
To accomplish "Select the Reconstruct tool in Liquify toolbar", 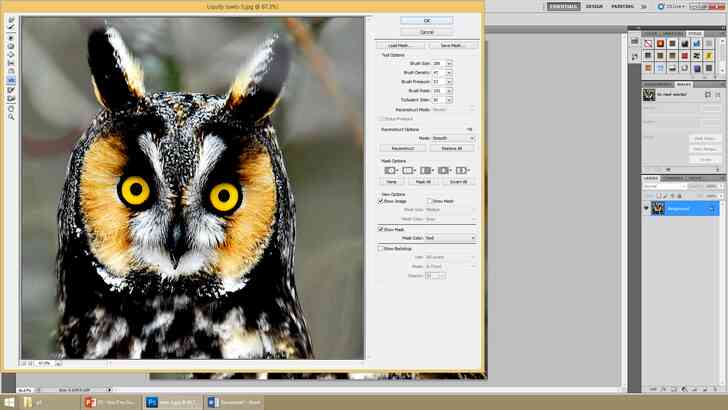I will (x=11, y=28).
